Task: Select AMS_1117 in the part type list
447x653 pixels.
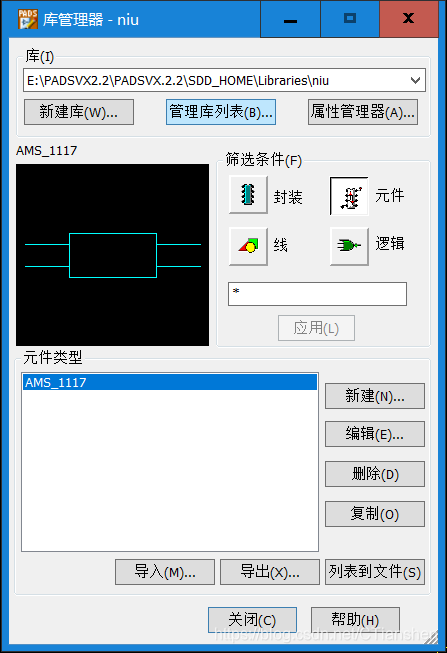Action: 170,382
